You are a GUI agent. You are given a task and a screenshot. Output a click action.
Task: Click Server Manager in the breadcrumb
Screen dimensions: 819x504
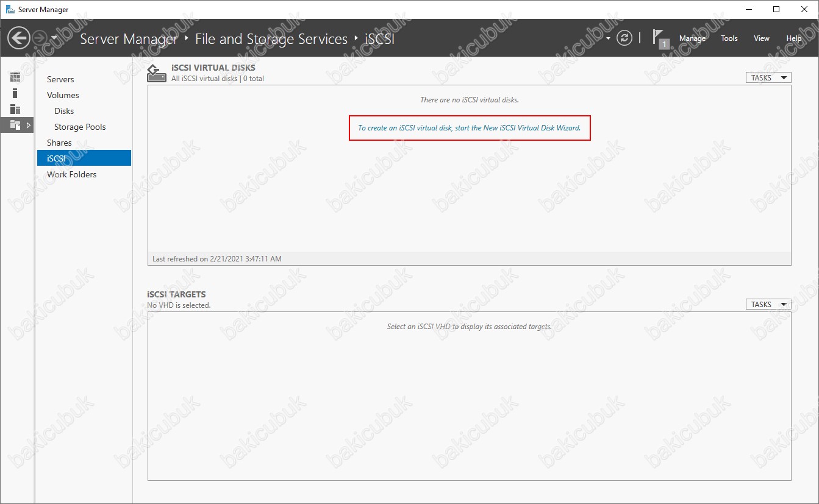[129, 39]
